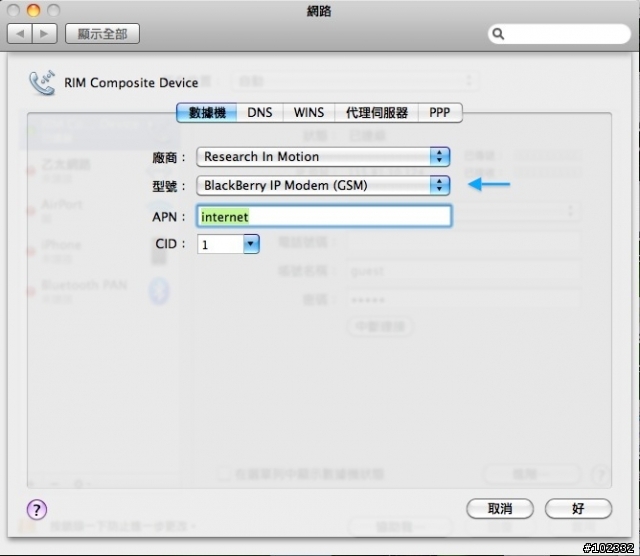The height and width of the screenshot is (556, 640).
Task: Click the RIM Composite Device phone icon
Action: [x=42, y=82]
